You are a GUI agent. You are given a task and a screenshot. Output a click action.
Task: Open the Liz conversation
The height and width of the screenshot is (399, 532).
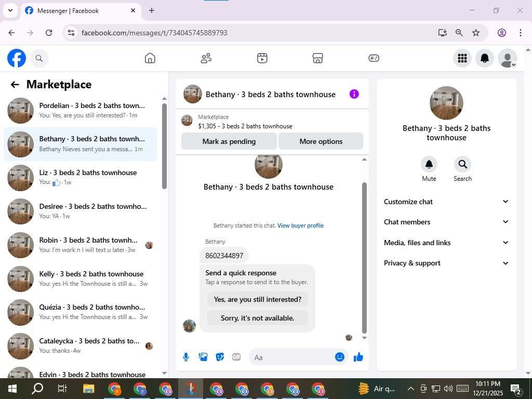(x=80, y=178)
